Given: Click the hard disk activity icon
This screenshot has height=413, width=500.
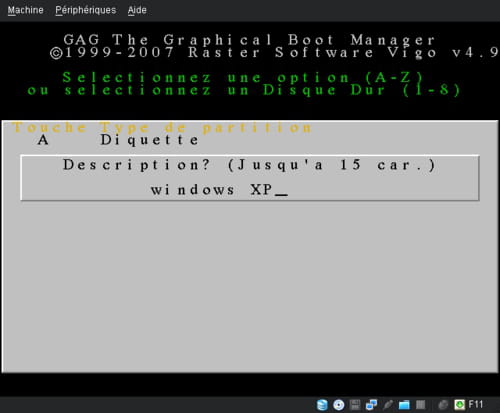Looking at the screenshot, I should [x=322, y=405].
